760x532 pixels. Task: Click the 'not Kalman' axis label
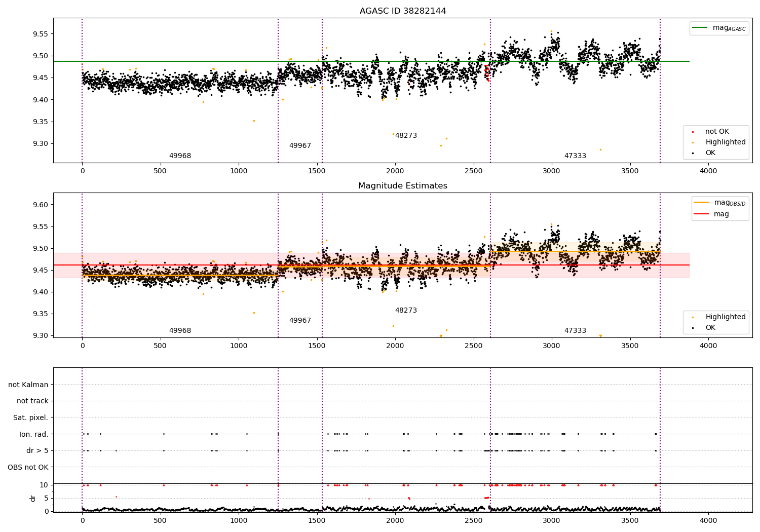[28, 385]
